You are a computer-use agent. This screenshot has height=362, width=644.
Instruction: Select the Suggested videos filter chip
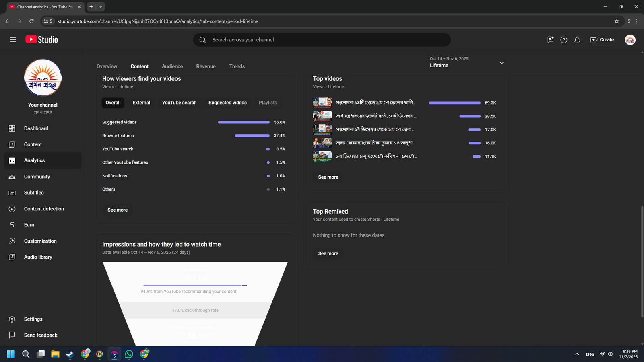[x=227, y=103]
